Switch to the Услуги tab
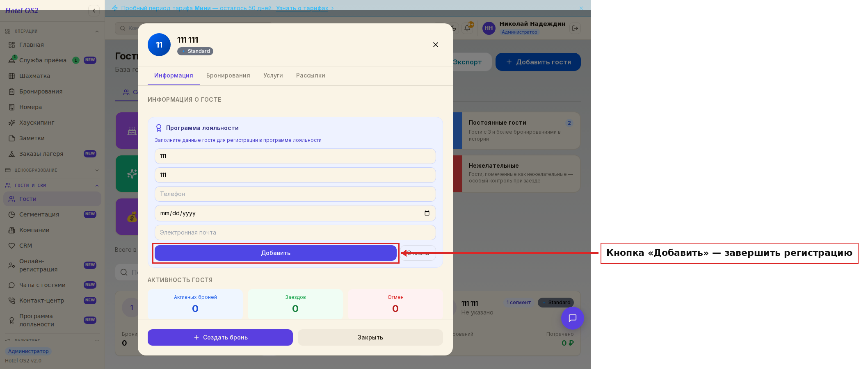This screenshot has height=369, width=868. (x=273, y=75)
